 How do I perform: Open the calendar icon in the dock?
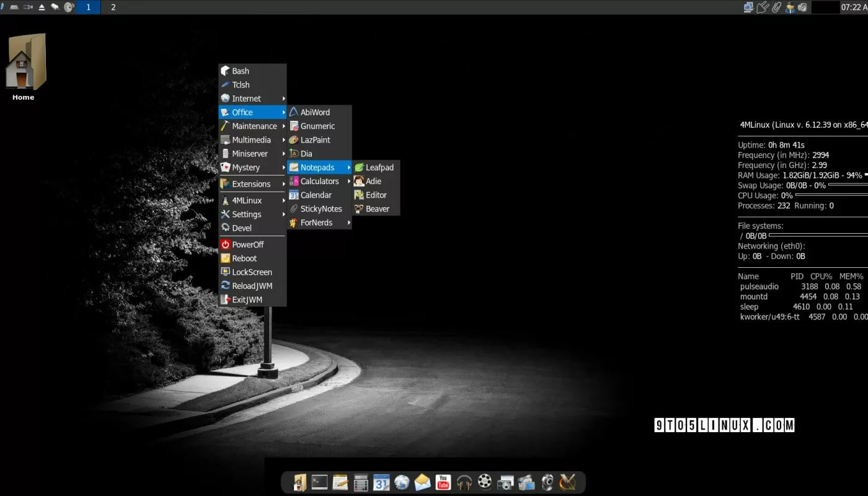381,482
